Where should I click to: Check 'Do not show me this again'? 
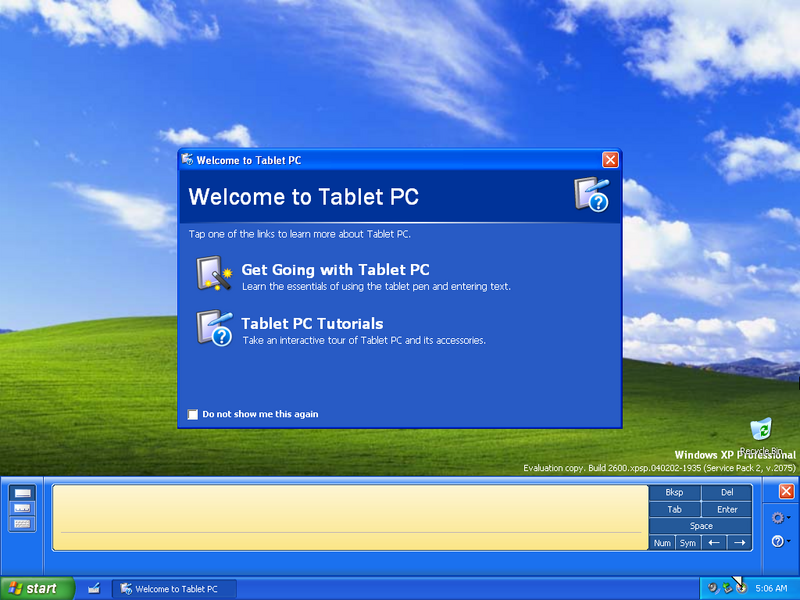coord(193,414)
